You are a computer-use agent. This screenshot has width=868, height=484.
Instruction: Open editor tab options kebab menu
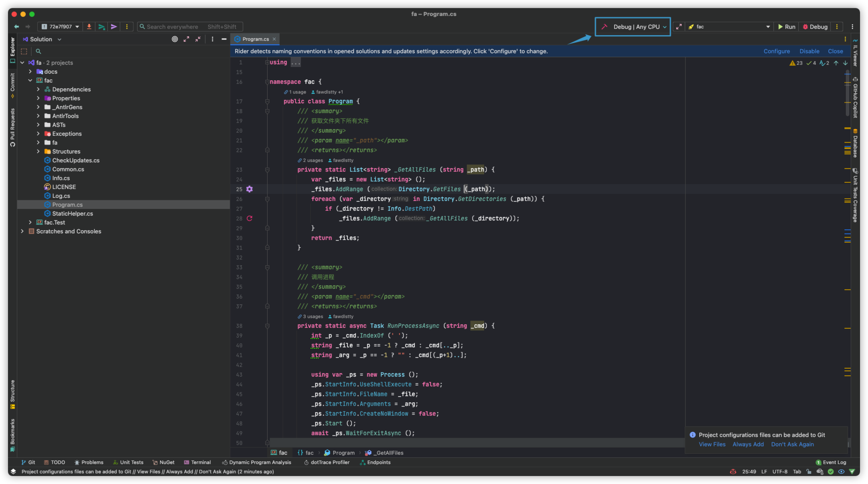coord(845,39)
